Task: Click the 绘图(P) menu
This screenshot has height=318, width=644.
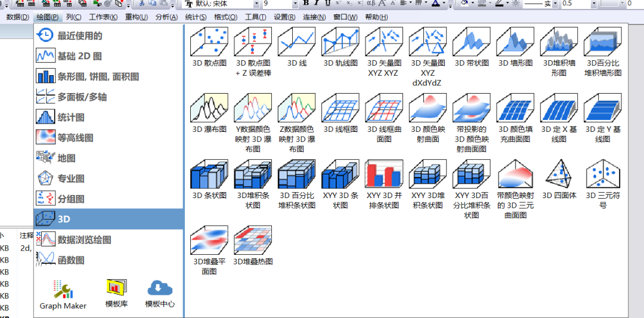Action: click(47, 17)
